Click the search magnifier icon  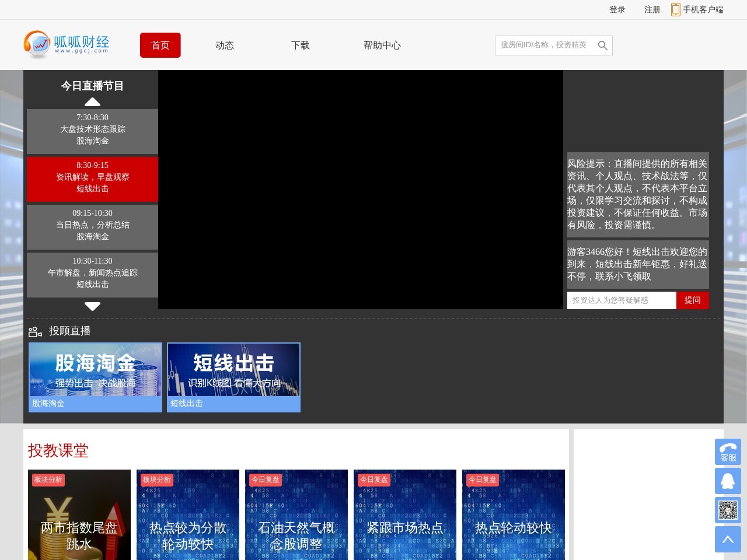(603, 45)
